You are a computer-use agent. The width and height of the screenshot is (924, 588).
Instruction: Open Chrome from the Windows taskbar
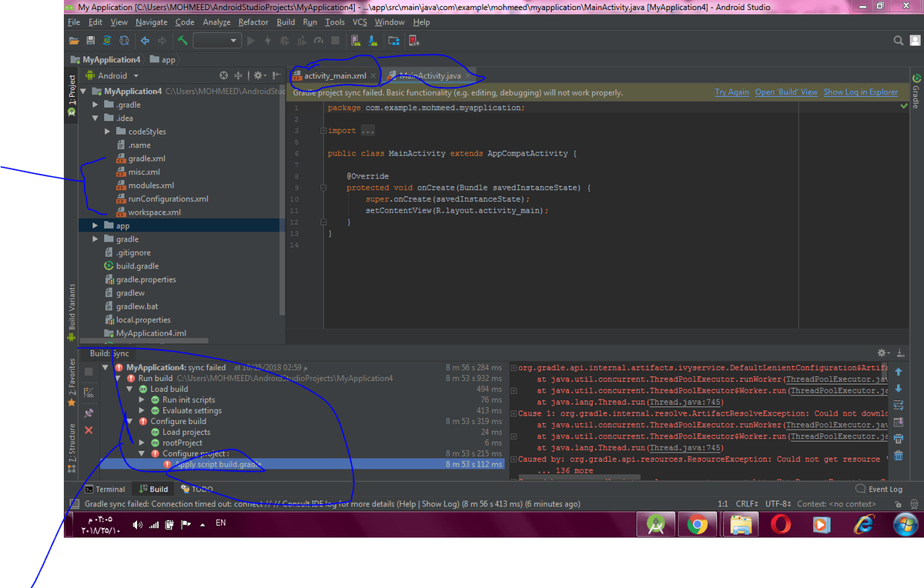coord(698,525)
